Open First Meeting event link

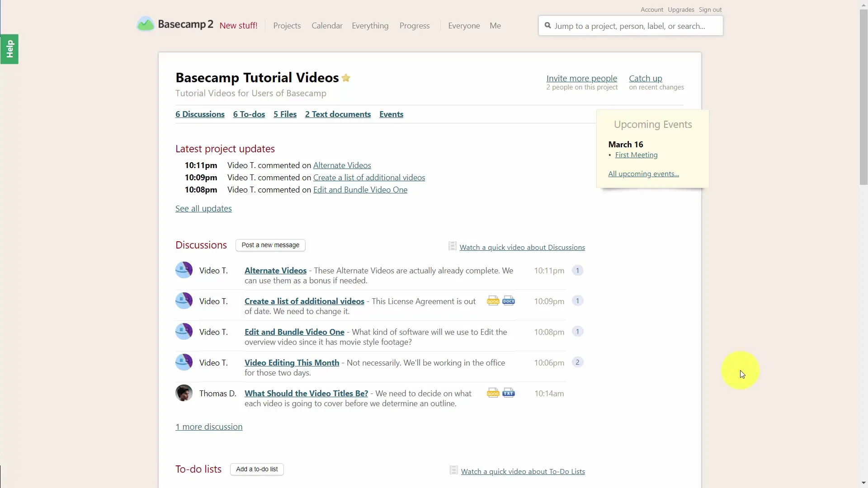(636, 155)
